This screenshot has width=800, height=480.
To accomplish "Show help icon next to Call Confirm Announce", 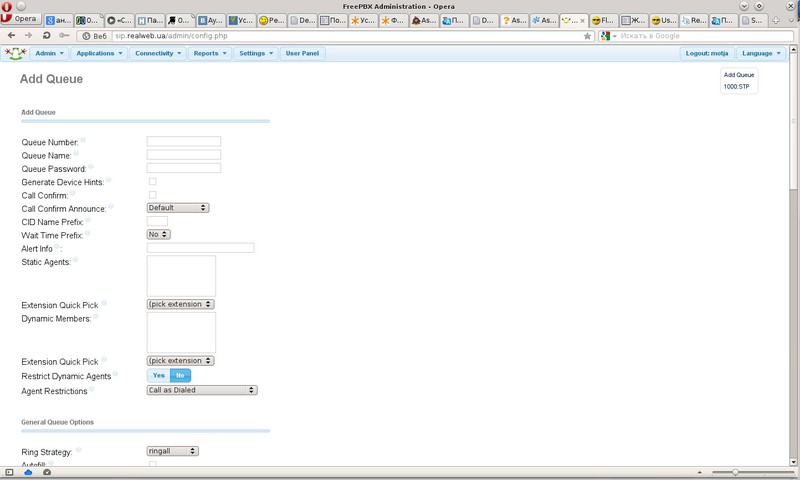I will [x=111, y=207].
